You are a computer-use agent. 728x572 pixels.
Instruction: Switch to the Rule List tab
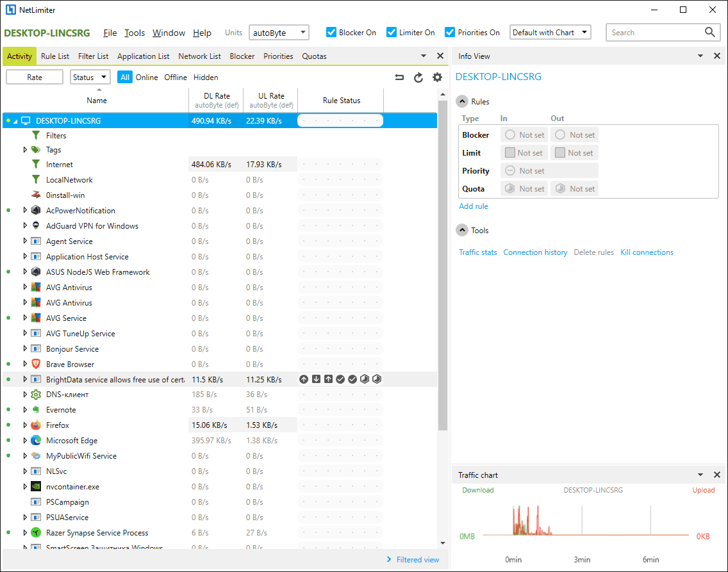point(54,56)
